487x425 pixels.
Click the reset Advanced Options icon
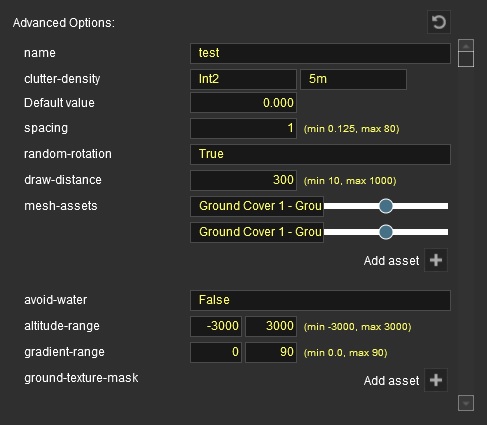point(439,22)
